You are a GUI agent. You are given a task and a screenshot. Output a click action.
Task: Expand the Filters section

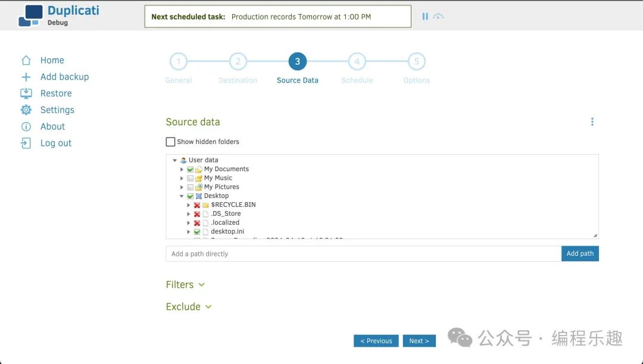click(185, 285)
